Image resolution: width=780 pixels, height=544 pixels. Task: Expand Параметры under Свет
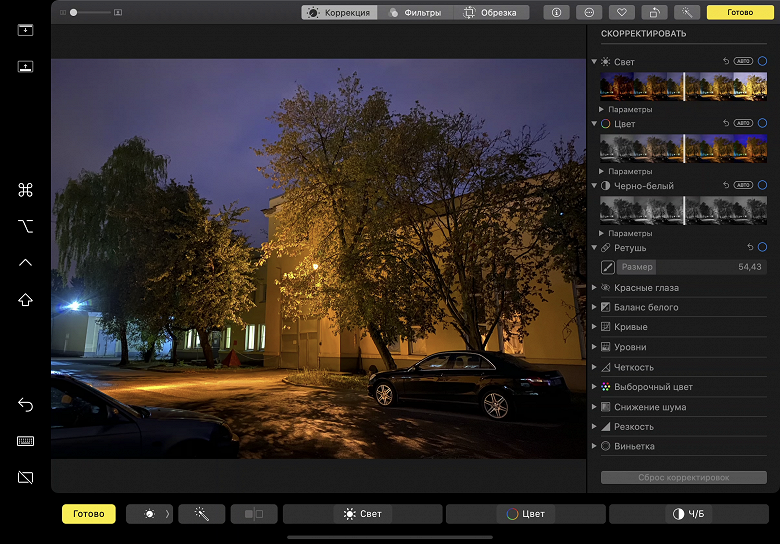click(601, 109)
